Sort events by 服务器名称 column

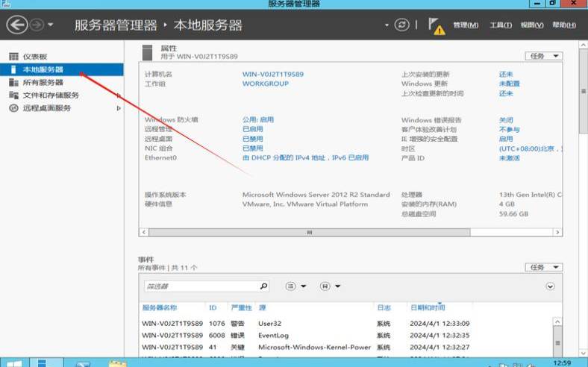[x=160, y=308]
